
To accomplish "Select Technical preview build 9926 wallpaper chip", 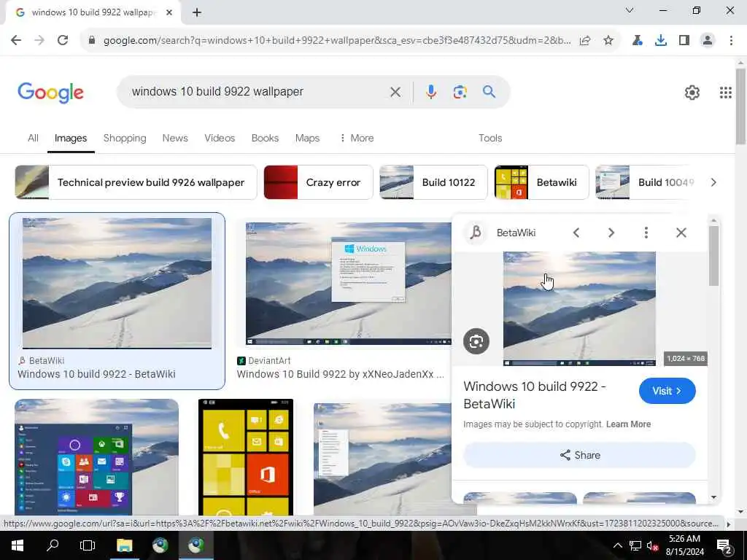I will 136,182.
